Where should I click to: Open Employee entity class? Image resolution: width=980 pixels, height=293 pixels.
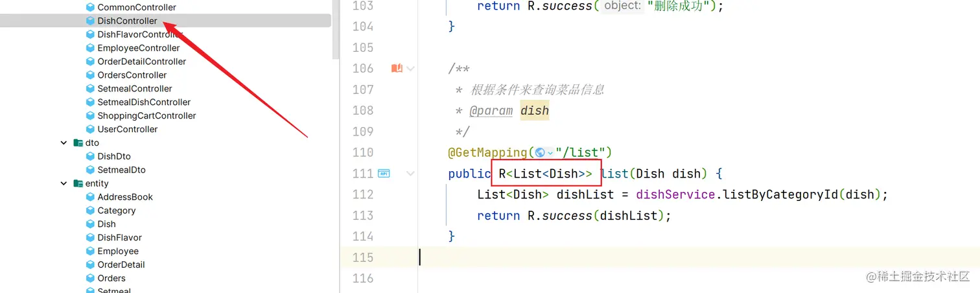tap(118, 252)
